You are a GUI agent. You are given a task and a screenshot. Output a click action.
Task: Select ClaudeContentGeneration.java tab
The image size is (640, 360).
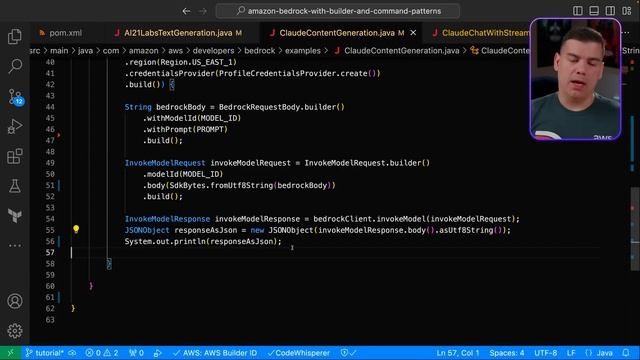[341, 33]
